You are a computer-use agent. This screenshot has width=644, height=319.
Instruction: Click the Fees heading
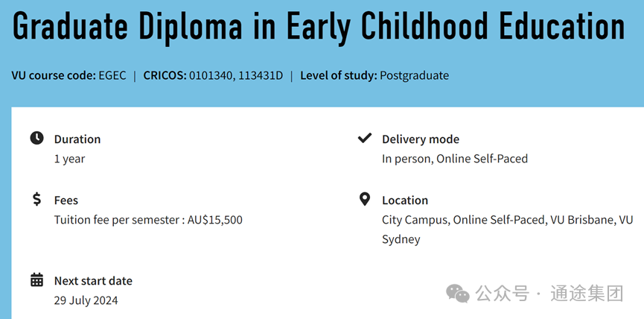tap(66, 200)
